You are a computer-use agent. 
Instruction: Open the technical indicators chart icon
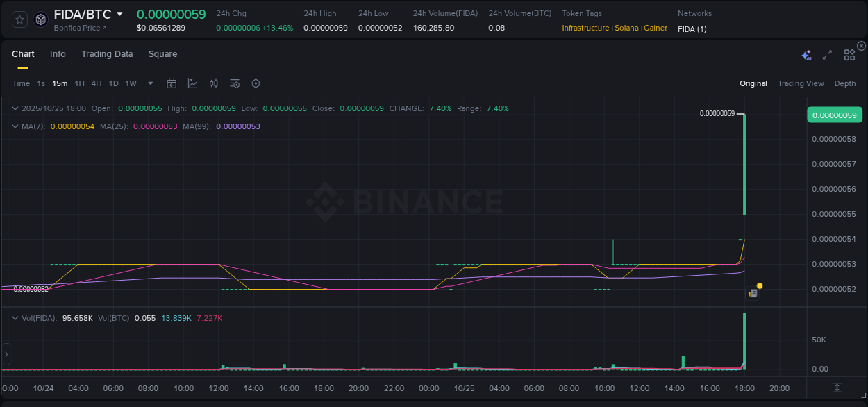point(192,83)
